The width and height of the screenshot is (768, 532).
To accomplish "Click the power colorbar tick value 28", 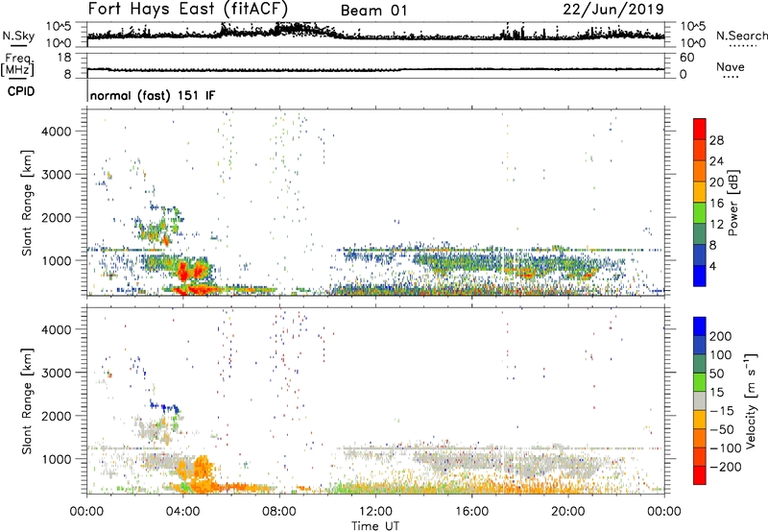I will point(716,140).
